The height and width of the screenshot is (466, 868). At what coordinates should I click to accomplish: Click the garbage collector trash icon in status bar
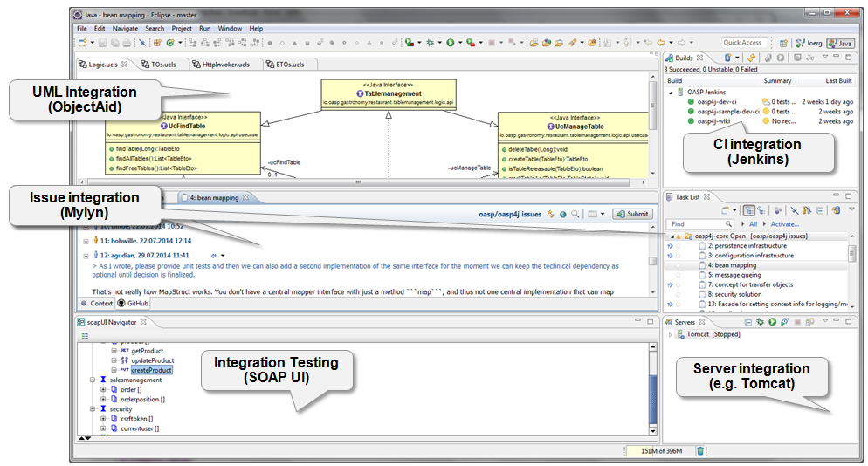700,451
